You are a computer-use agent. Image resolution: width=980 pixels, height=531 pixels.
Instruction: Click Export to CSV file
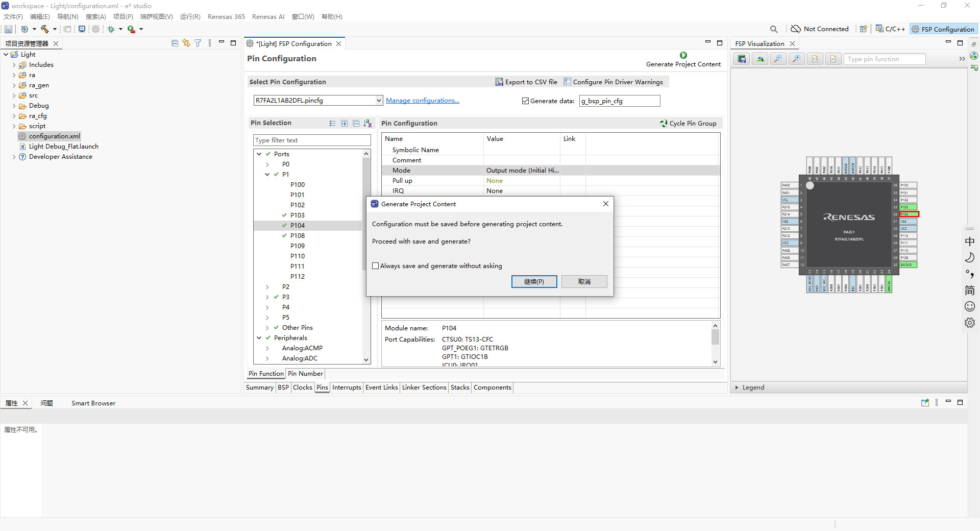[526, 82]
